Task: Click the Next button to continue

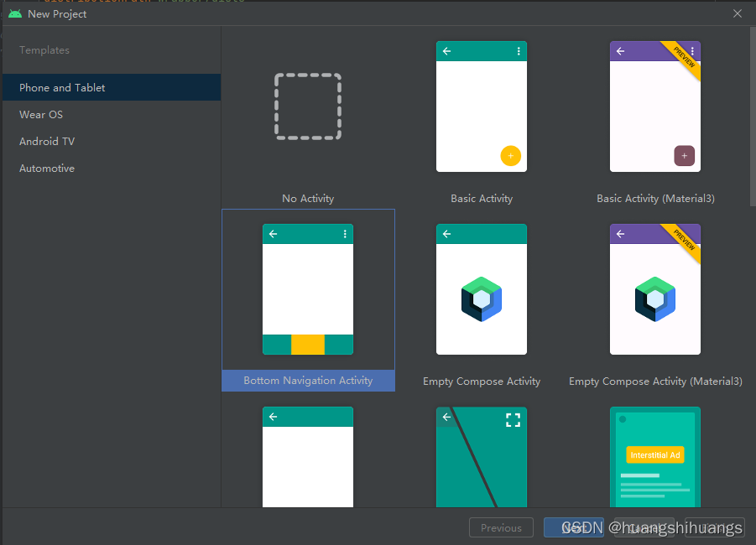Action: pos(574,527)
